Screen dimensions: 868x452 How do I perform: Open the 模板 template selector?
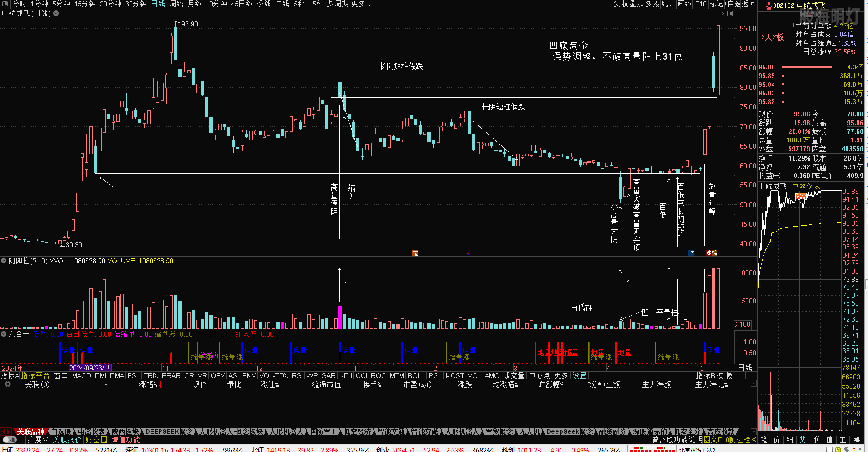click(x=725, y=375)
